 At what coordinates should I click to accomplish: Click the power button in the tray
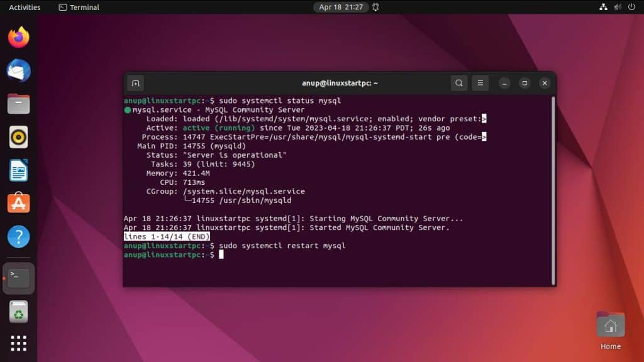pos(632,8)
